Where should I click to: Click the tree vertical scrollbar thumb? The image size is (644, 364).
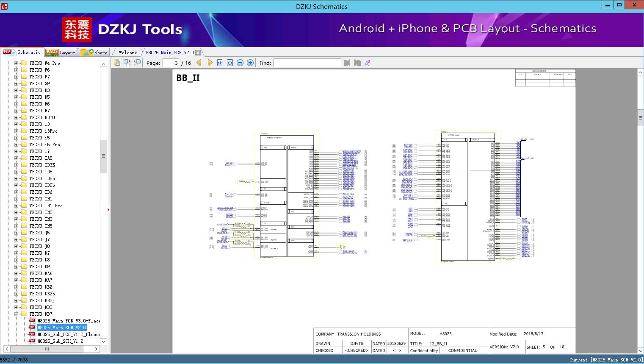tap(103, 156)
